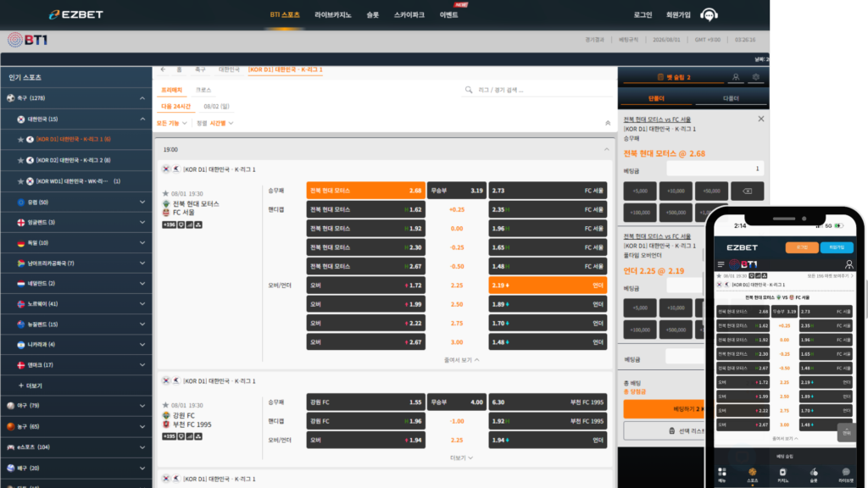Open the 슬롯 top menu
The image size is (868, 488).
pos(373,15)
